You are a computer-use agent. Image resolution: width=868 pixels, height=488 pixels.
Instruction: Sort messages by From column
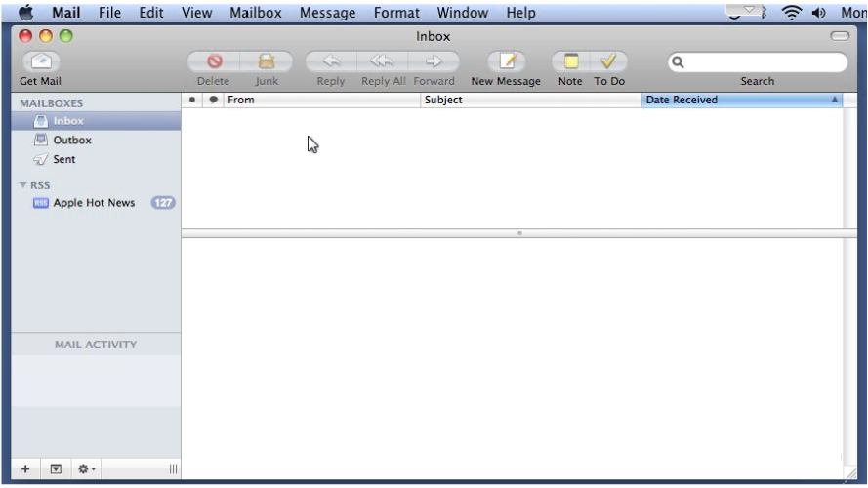[x=321, y=100]
